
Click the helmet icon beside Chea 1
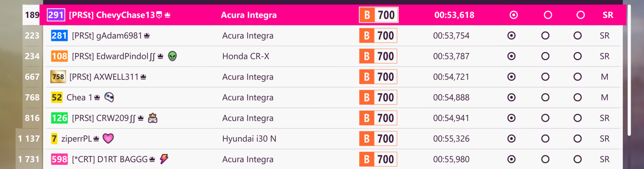coord(109,97)
